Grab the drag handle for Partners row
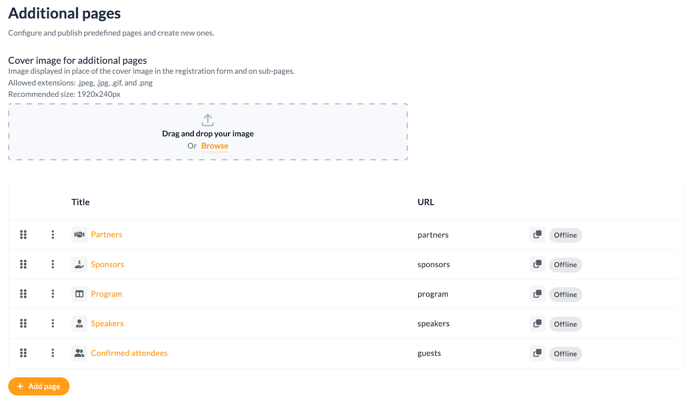Screen dimensions: 695x404 click(x=23, y=235)
